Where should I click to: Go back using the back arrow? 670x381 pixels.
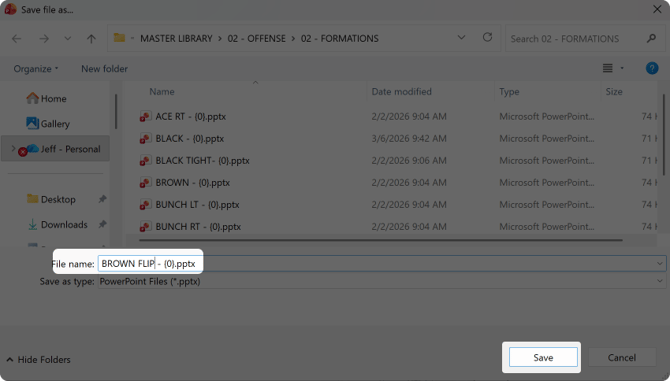tap(17, 39)
